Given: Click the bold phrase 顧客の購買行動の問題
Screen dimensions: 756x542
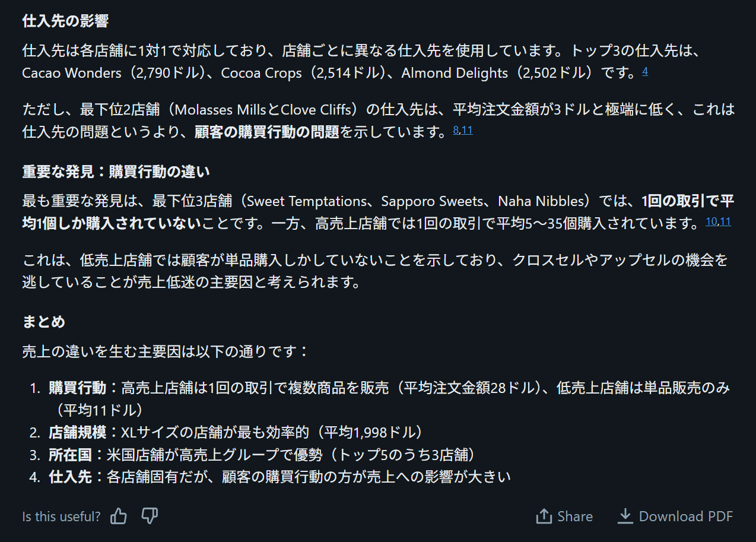Looking at the screenshot, I should (x=267, y=132).
